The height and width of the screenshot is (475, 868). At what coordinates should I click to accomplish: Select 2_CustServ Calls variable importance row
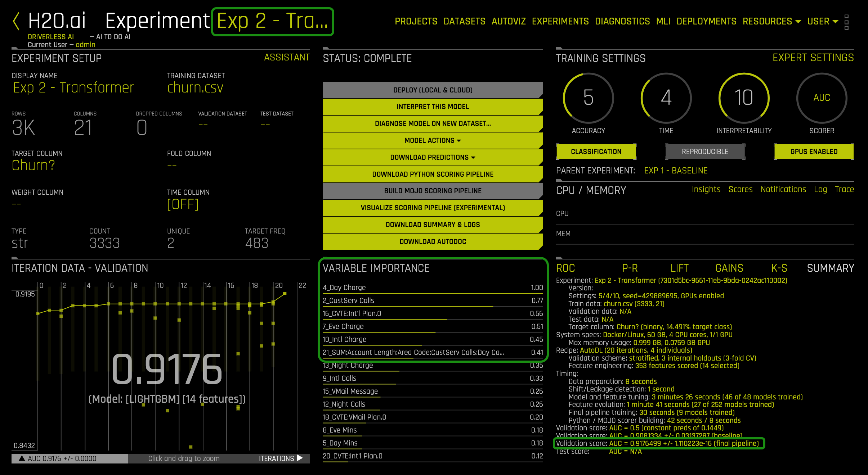coord(433,300)
